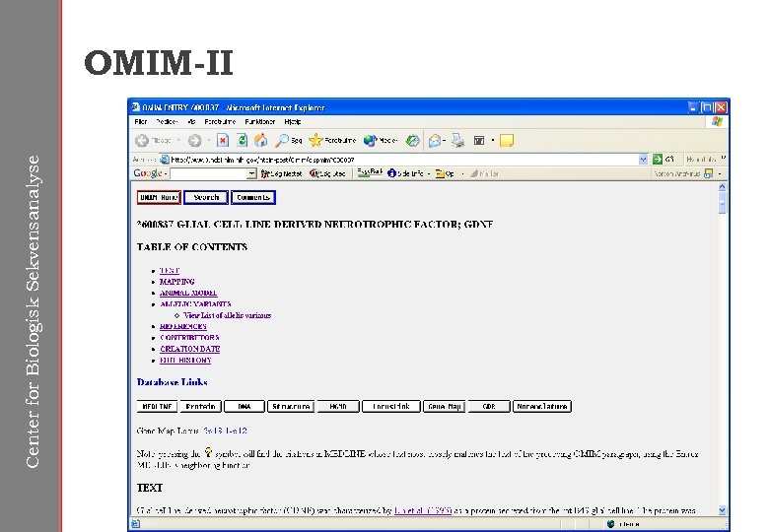Open the Side Info dropdown arrow
The height and width of the screenshot is (532, 769).
[428, 173]
